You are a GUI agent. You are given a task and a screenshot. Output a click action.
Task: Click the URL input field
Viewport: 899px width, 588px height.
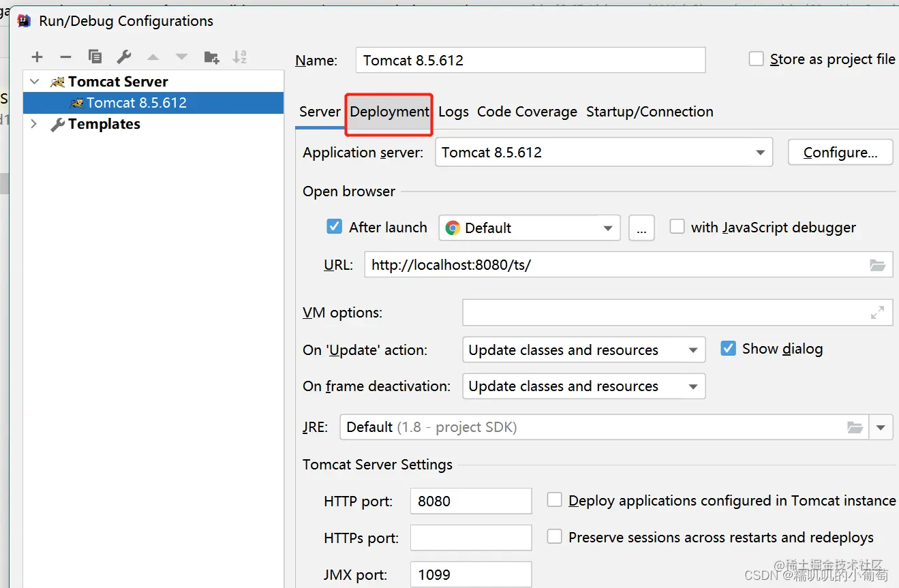tap(628, 265)
